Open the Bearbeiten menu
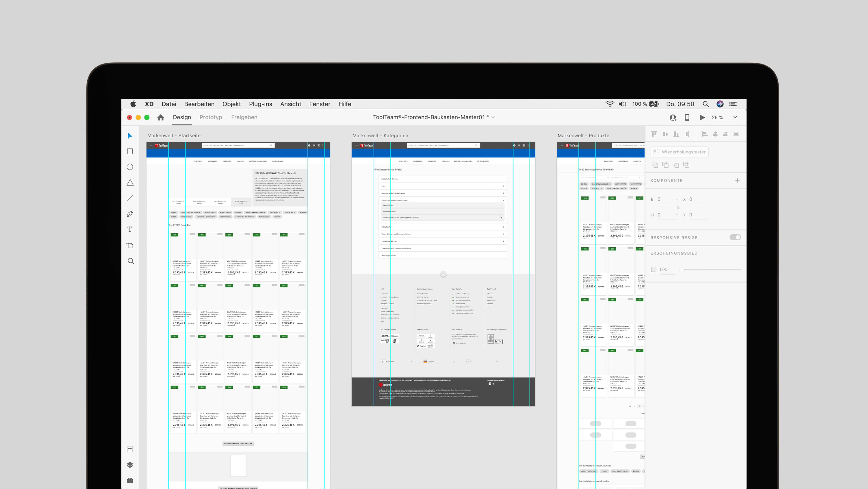868x489 pixels. [199, 104]
